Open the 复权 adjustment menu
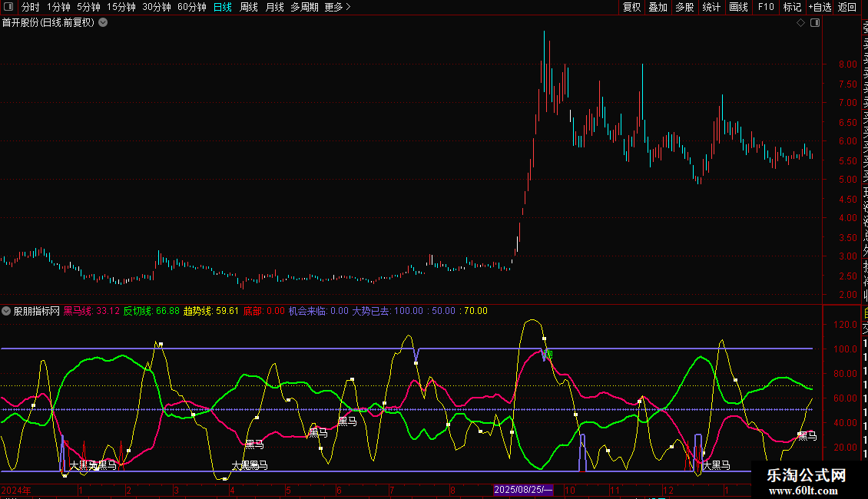868x499 pixels. click(631, 8)
